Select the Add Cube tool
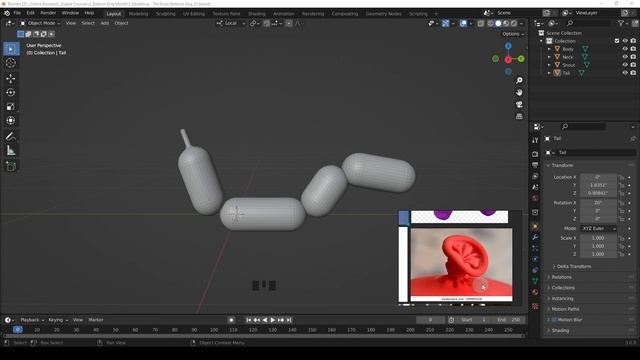Image resolution: width=640 pixels, height=360 pixels. 11,166
